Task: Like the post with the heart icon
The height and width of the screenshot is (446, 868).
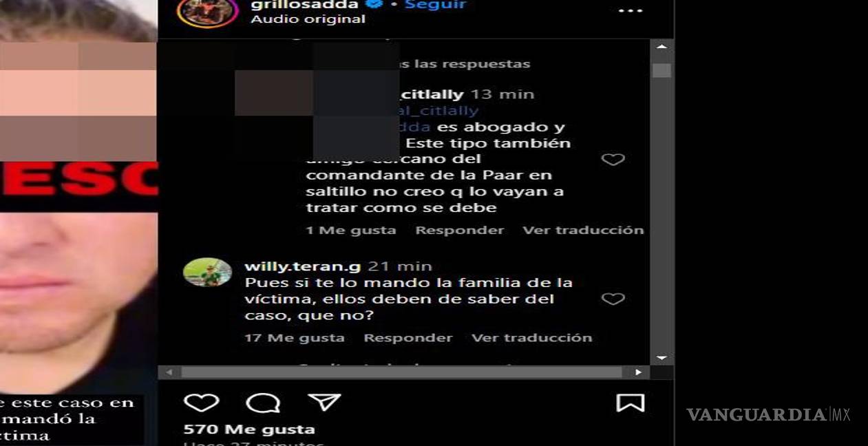Action: click(x=201, y=403)
